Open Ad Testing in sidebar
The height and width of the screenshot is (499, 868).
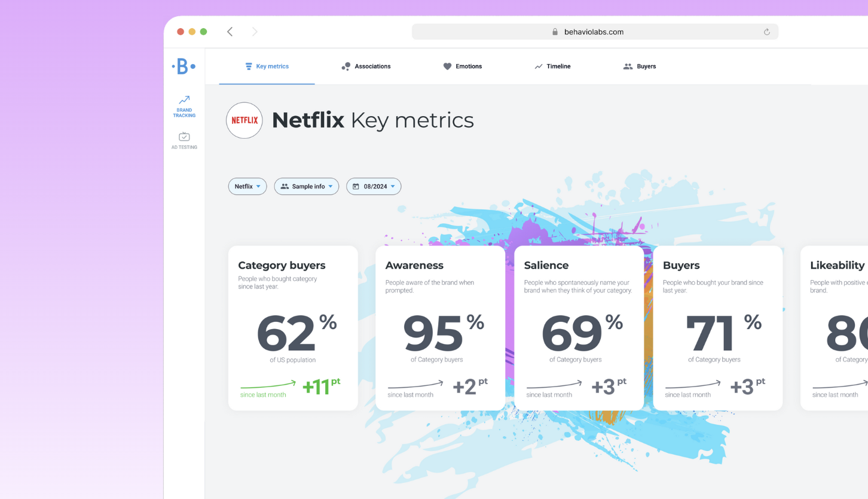184,141
